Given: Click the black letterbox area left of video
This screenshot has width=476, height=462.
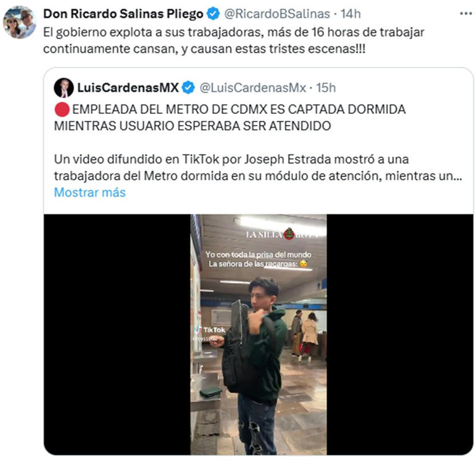Looking at the screenshot, I should coord(117,334).
